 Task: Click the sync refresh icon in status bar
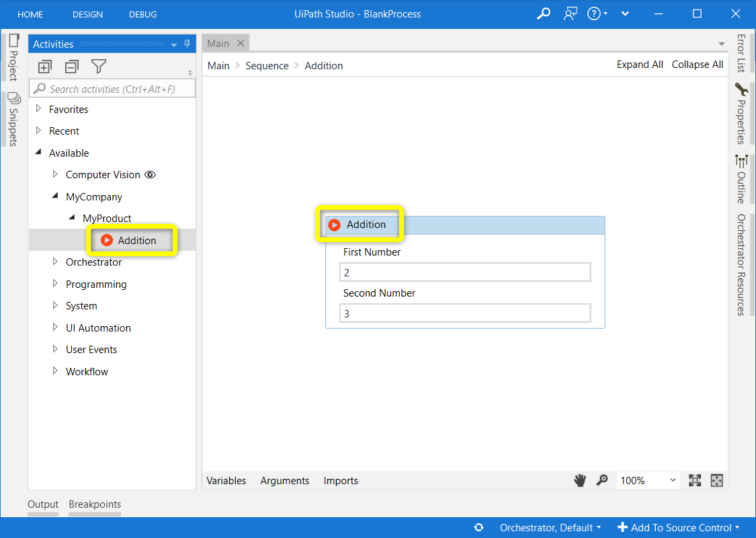click(479, 528)
